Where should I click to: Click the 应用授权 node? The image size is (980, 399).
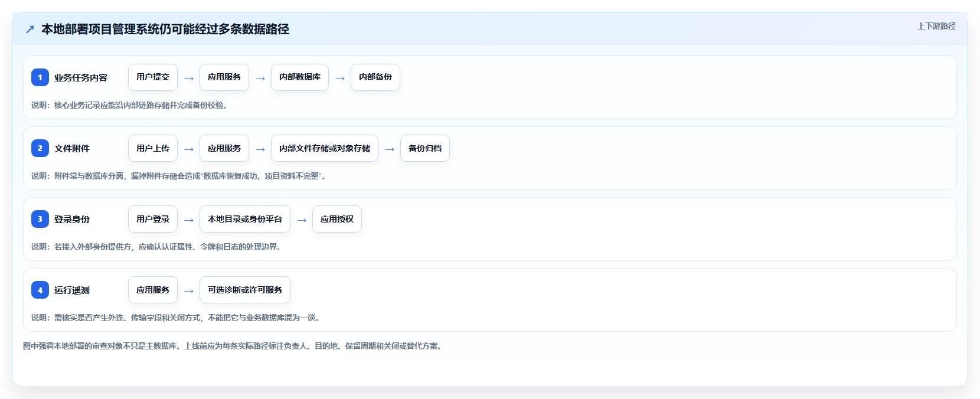point(337,219)
